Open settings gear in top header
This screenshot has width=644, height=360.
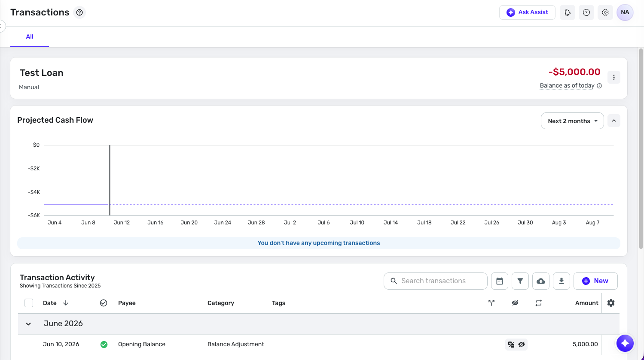[605, 12]
